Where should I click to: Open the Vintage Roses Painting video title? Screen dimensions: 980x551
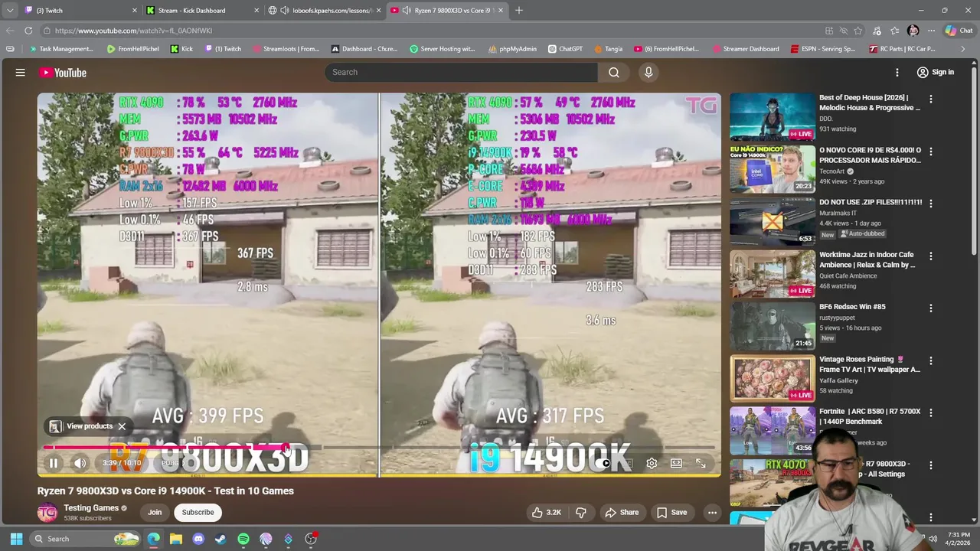870,364
